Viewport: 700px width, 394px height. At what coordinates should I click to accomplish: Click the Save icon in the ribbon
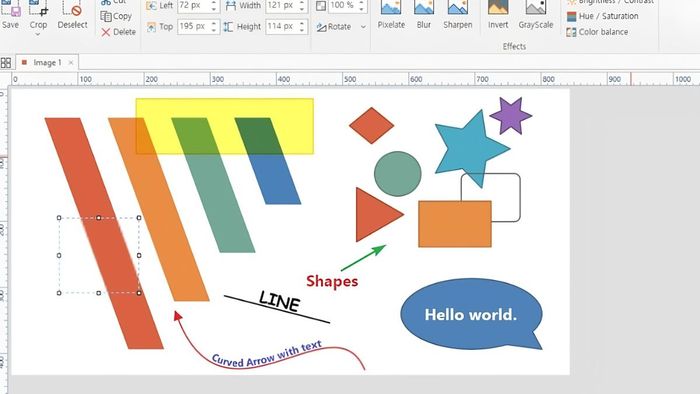tap(10, 9)
